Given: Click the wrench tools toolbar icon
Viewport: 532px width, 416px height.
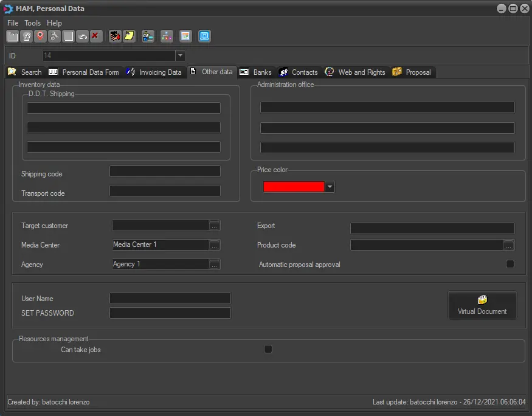Looking at the screenshot, I should pyautogui.click(x=54, y=36).
